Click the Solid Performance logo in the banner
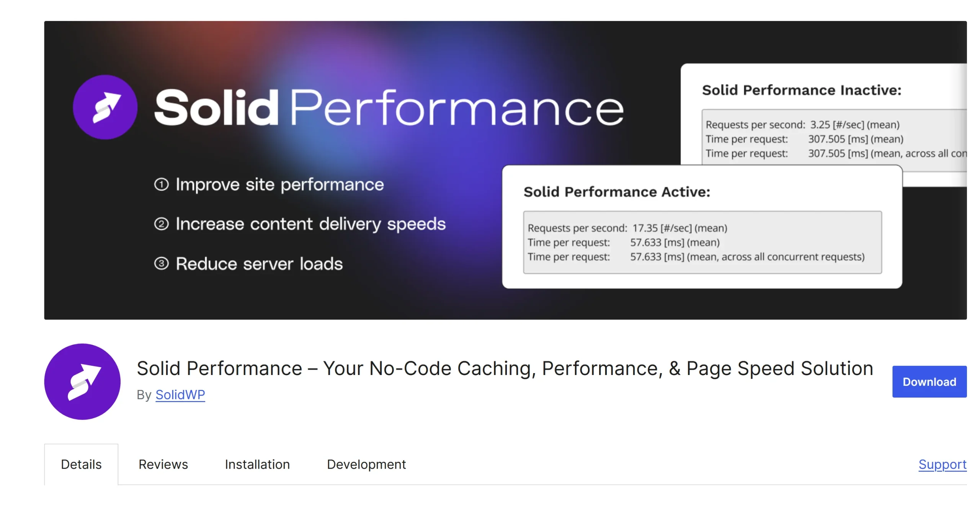The image size is (980, 507). coord(105,107)
